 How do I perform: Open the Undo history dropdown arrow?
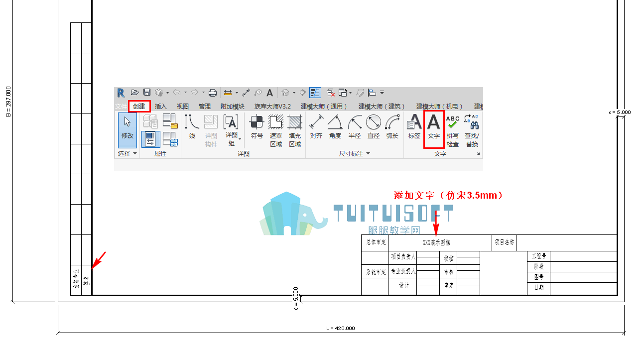185,93
